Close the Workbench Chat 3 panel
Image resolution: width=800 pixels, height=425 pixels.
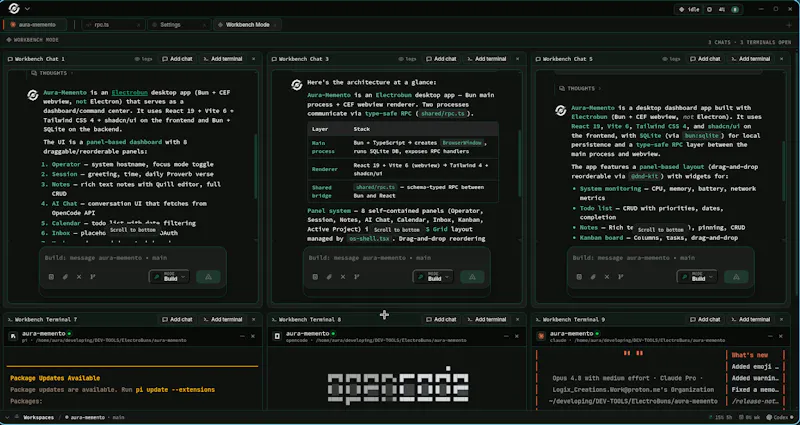pos(517,59)
